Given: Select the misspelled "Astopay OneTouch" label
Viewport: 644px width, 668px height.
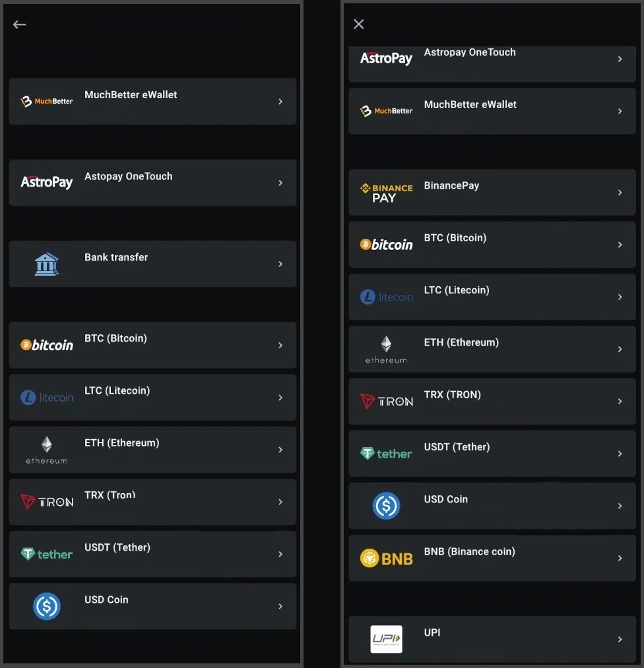Looking at the screenshot, I should click(x=129, y=176).
